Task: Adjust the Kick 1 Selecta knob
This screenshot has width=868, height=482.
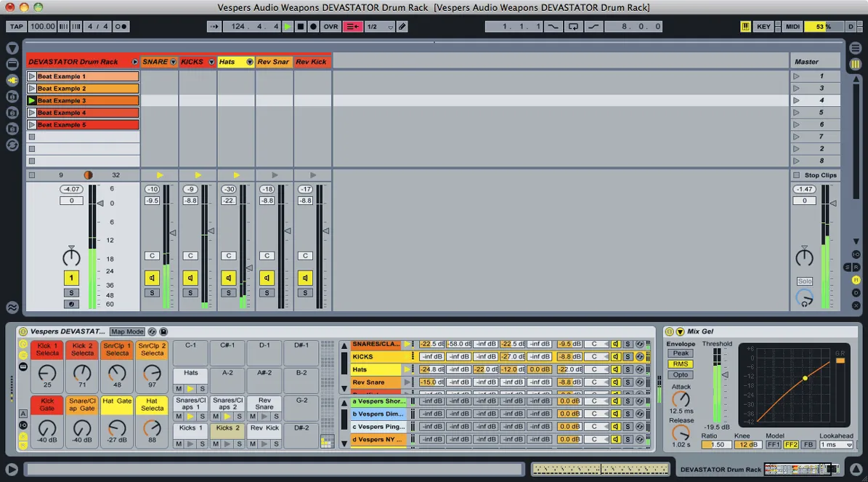Action: [x=47, y=374]
